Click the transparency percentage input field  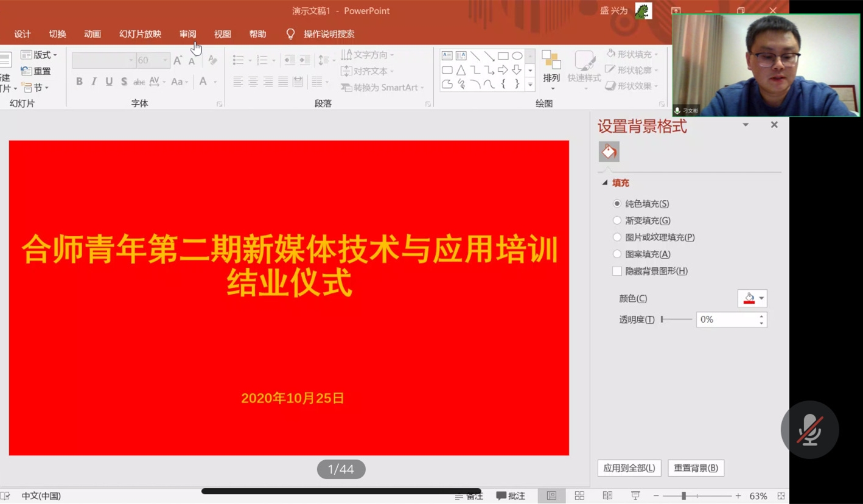coord(727,320)
